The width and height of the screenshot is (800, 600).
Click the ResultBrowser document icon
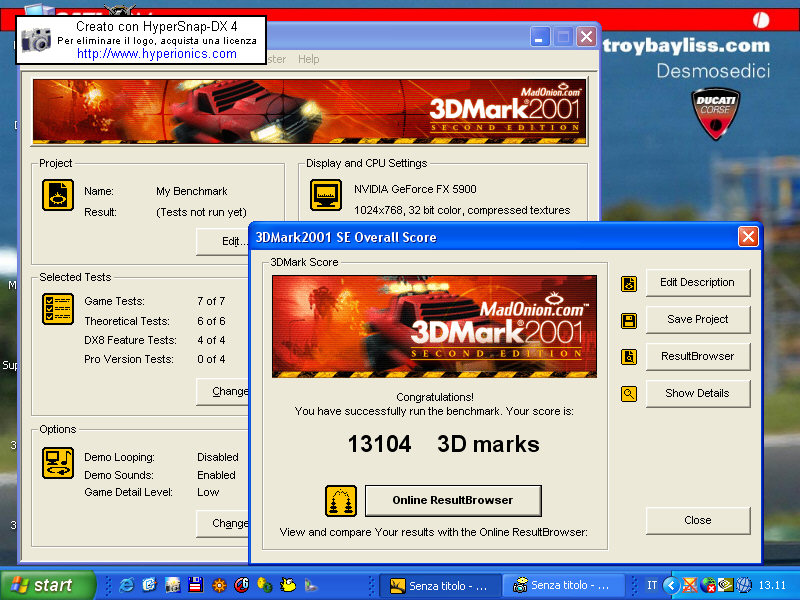click(629, 357)
